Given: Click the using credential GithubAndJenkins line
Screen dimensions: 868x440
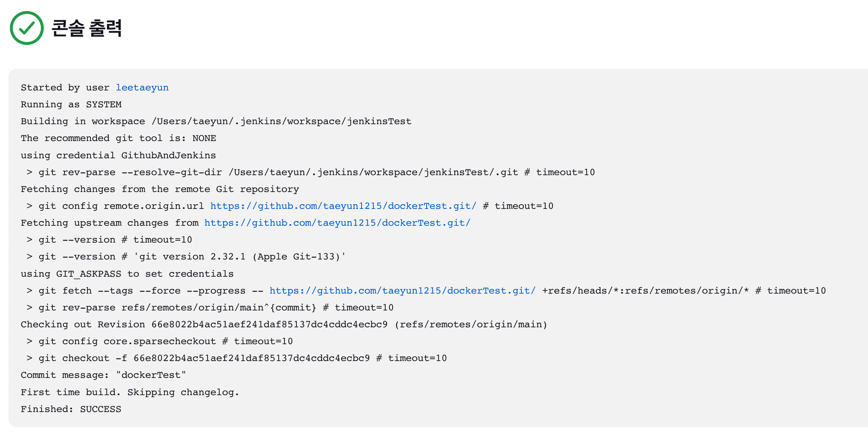Looking at the screenshot, I should click(x=118, y=156).
